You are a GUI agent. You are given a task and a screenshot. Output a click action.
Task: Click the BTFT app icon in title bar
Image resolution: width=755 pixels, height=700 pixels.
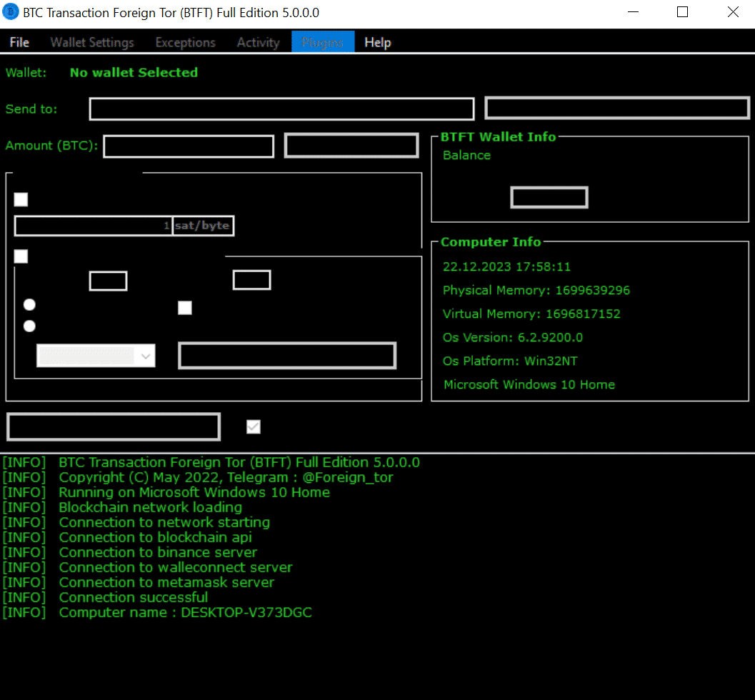(x=11, y=12)
